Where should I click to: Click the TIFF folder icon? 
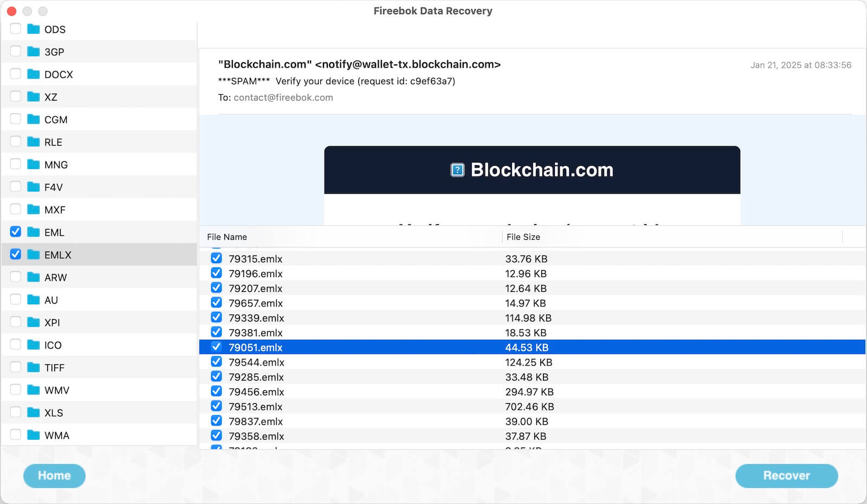point(34,367)
